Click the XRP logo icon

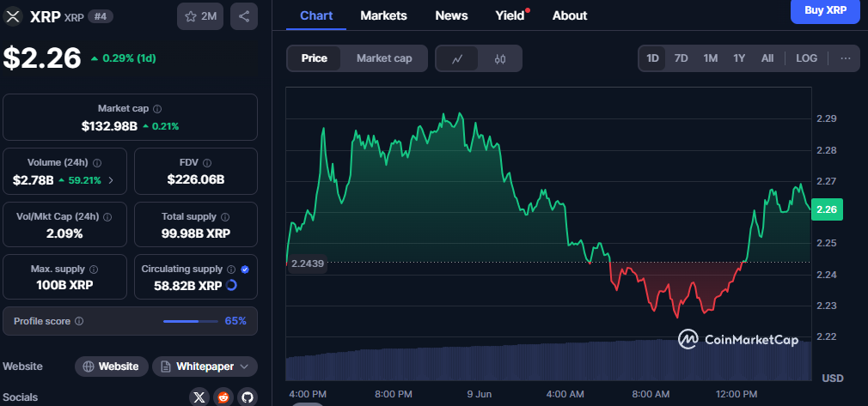[13, 16]
